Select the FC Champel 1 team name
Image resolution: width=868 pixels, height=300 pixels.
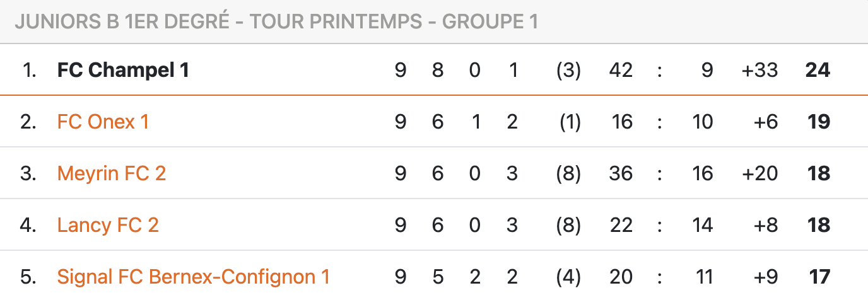tap(123, 70)
